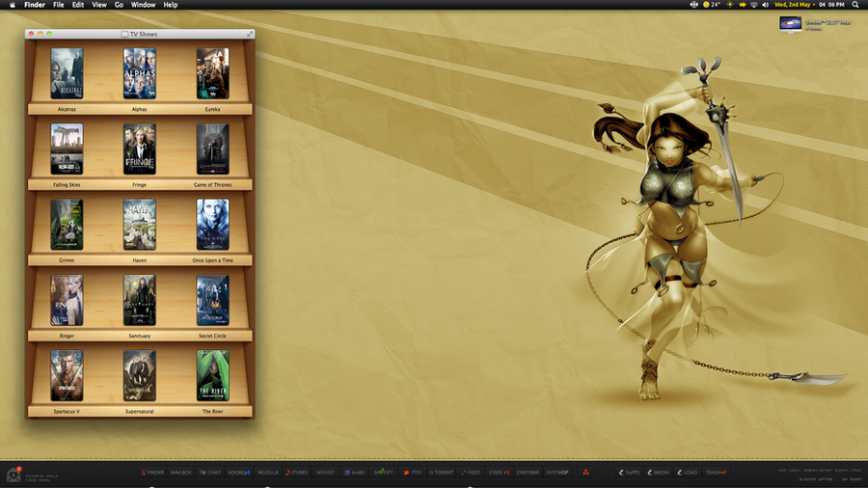The height and width of the screenshot is (488, 868).
Task: Click the Supernatural label text
Action: coord(140,412)
